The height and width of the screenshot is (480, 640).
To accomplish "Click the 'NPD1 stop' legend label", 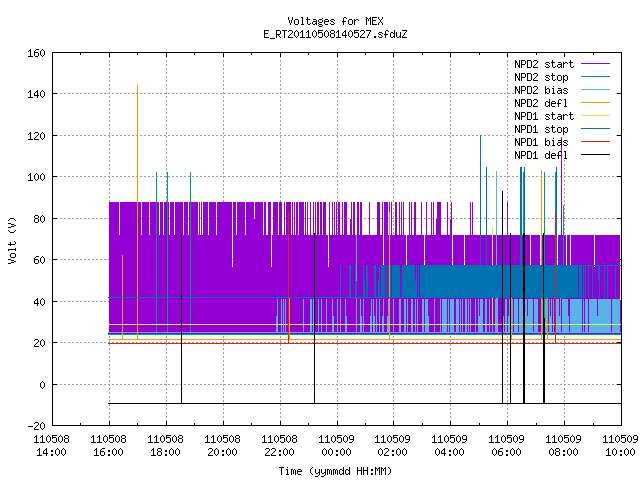I will [541, 129].
